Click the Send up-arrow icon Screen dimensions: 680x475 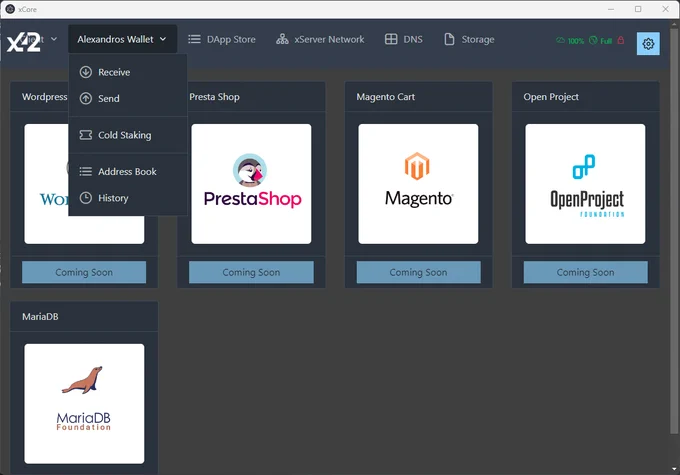pyautogui.click(x=85, y=98)
